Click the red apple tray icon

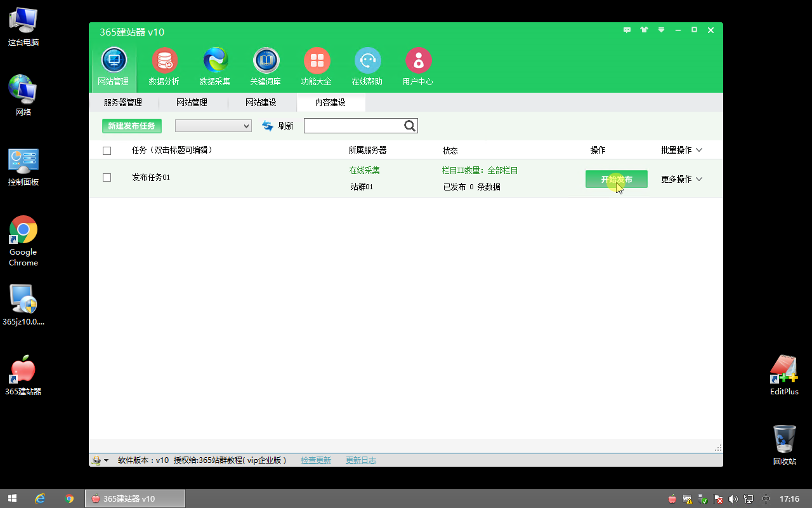tap(672, 499)
